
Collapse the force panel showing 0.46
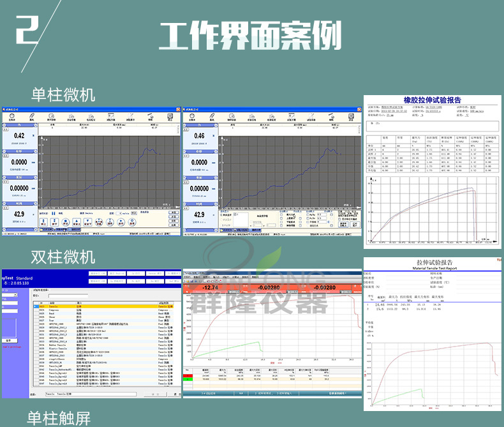pos(216,125)
